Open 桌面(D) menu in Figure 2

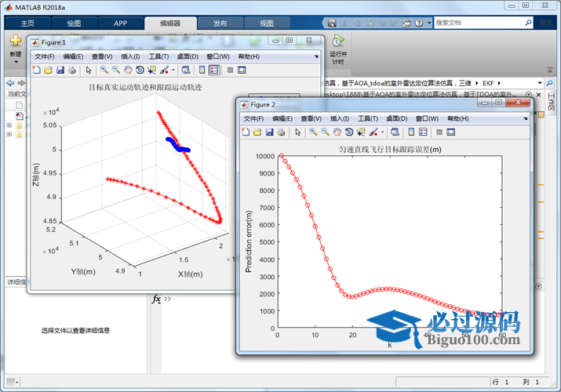(x=397, y=118)
